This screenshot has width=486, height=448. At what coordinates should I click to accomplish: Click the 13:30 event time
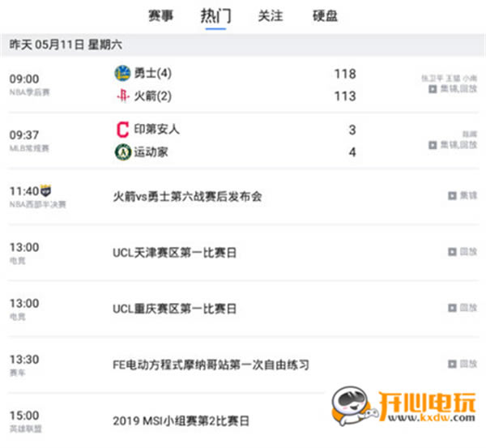point(24,360)
